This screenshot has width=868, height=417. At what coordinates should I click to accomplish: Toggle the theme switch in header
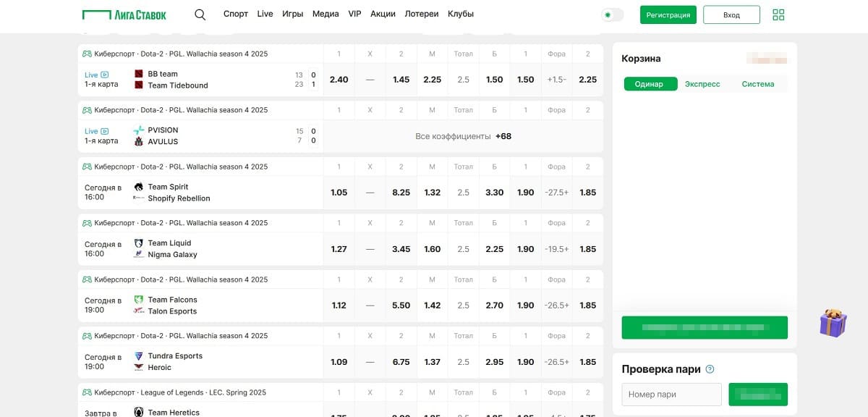coord(613,14)
